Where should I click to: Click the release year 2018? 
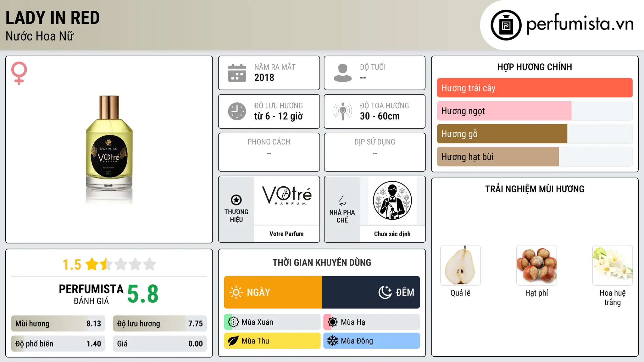[264, 78]
